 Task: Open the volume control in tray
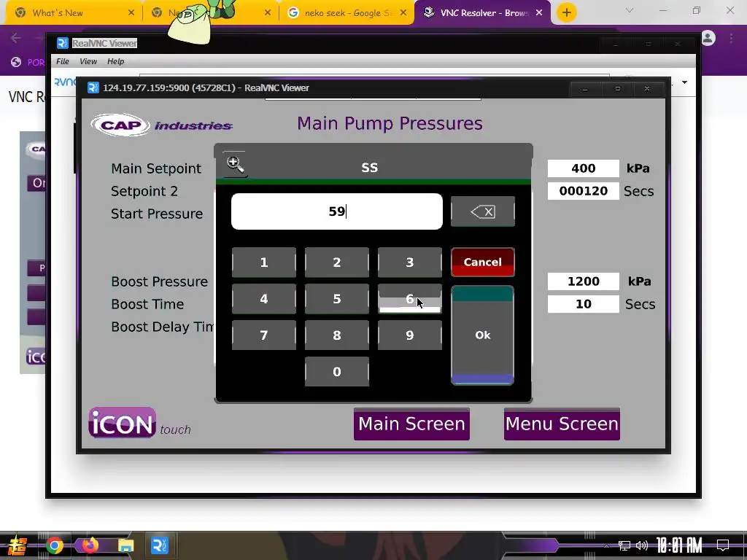(642, 545)
